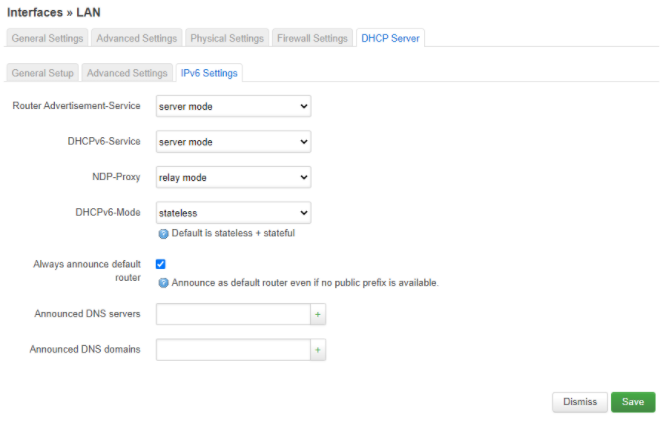Focus Announced DNS domains input field
This screenshot has width=667, height=425.
click(233, 350)
